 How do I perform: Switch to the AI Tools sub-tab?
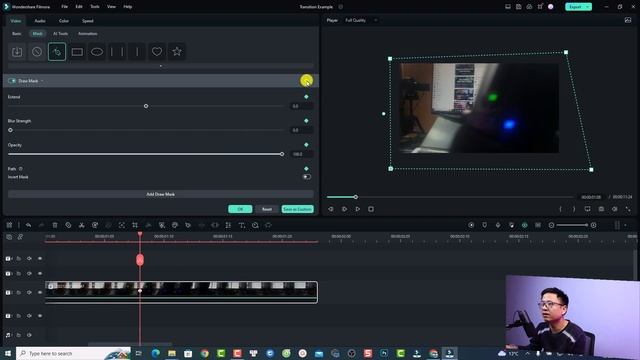(60, 33)
